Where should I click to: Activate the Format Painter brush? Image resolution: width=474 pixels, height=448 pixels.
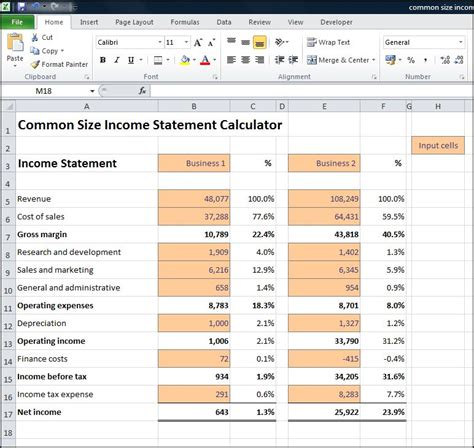tap(35, 64)
